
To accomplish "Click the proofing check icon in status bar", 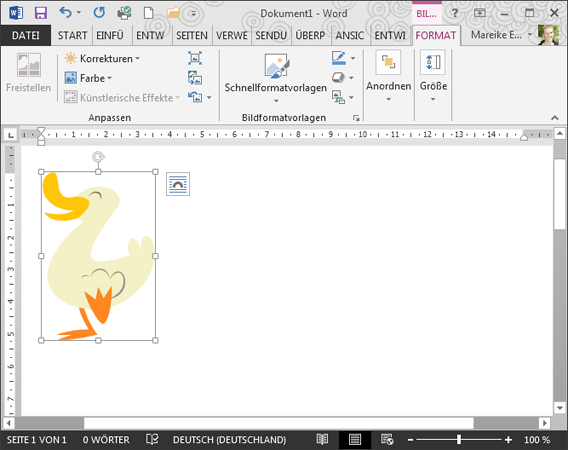I will tap(152, 439).
